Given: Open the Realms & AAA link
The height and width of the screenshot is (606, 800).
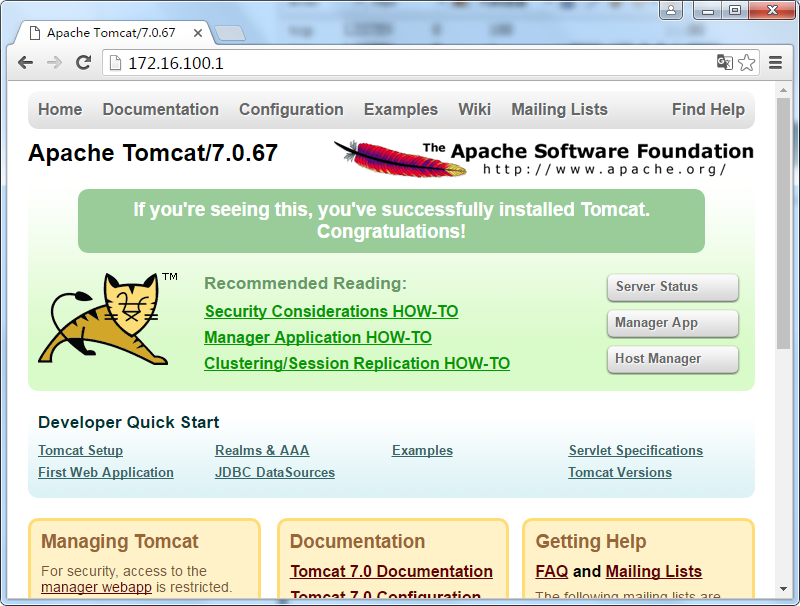Looking at the screenshot, I should [x=262, y=450].
